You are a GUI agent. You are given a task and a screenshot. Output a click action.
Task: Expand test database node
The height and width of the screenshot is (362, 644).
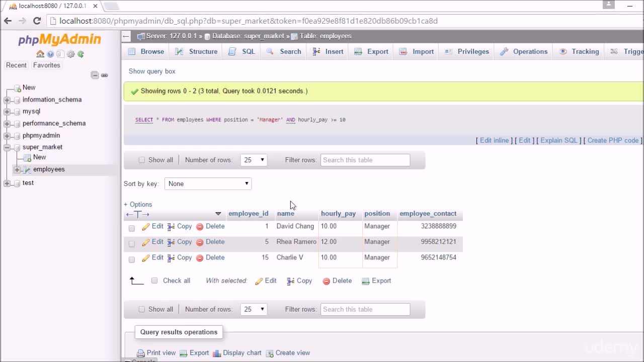[7, 184]
